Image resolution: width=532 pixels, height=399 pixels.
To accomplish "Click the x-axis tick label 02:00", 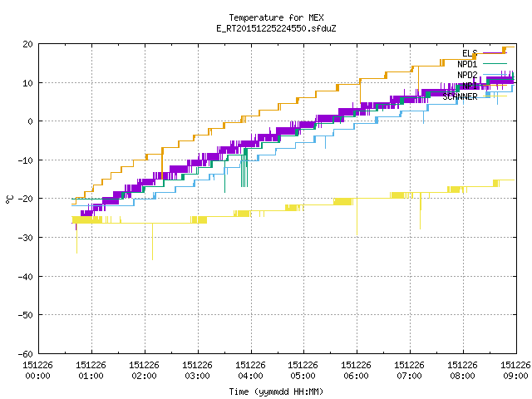I will [144, 376].
